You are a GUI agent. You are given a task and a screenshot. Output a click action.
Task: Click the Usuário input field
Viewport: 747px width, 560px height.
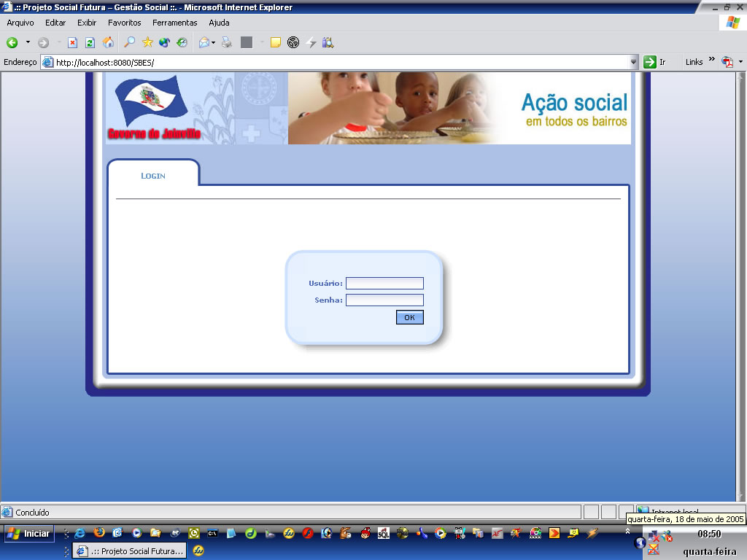[384, 284]
